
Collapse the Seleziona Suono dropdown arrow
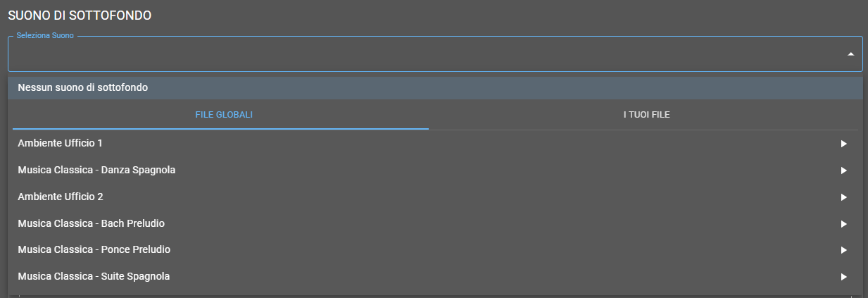pos(850,54)
